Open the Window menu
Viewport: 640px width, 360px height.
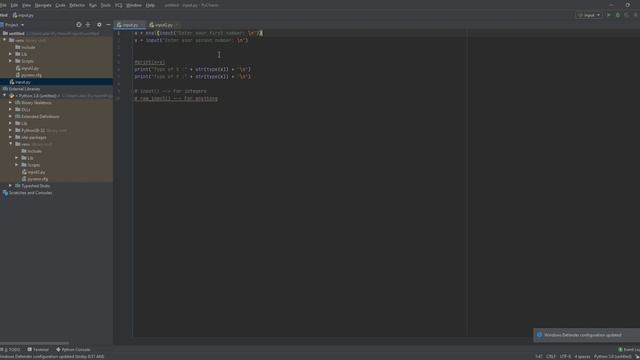coord(134,5)
